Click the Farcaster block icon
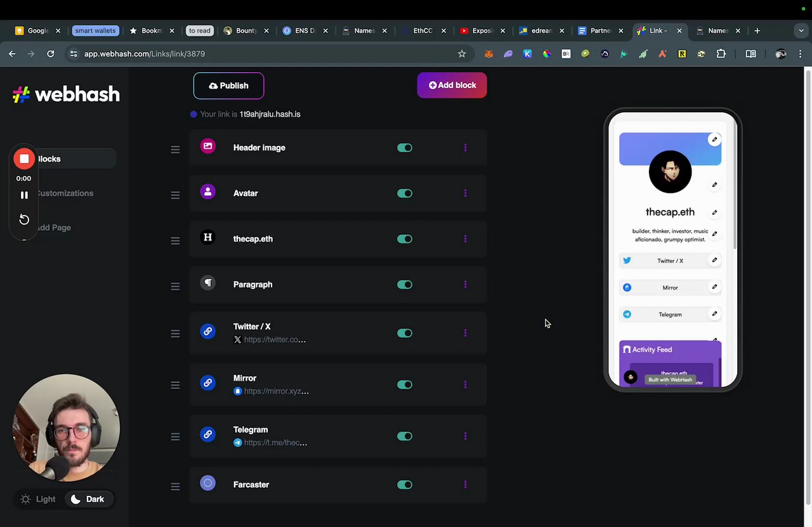This screenshot has width=812, height=527. click(x=207, y=483)
